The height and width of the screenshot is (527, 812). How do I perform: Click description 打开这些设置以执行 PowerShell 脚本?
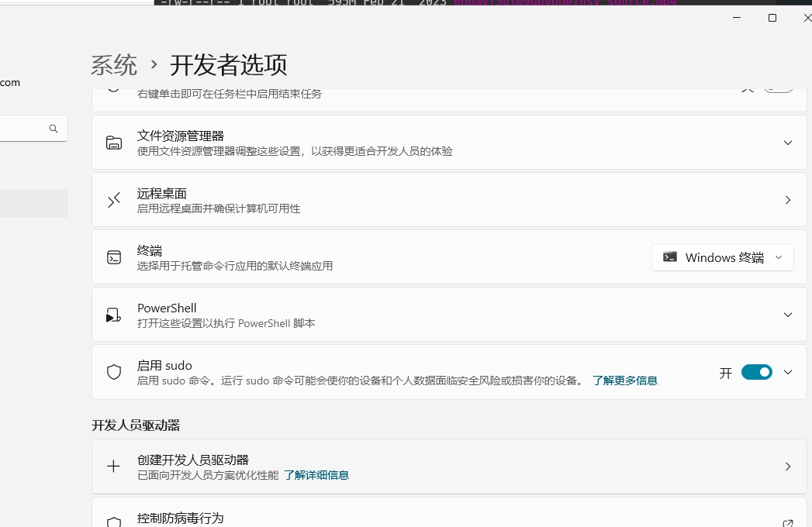(x=226, y=323)
